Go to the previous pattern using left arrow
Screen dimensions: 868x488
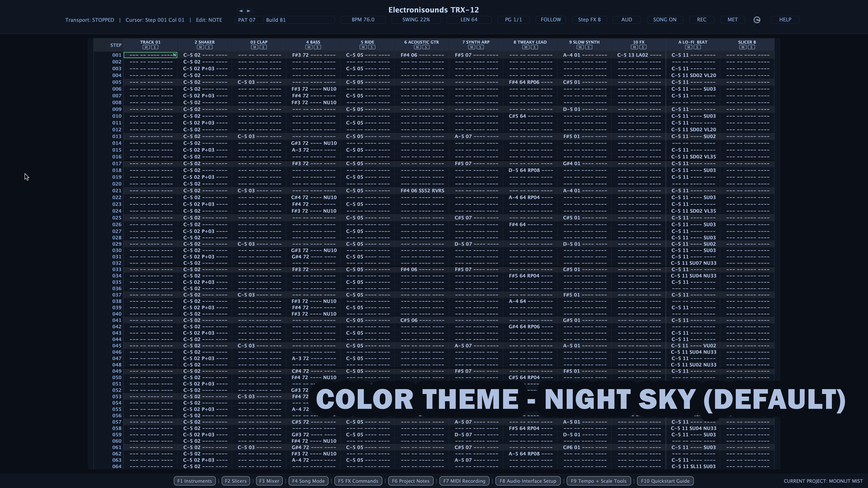point(241,11)
